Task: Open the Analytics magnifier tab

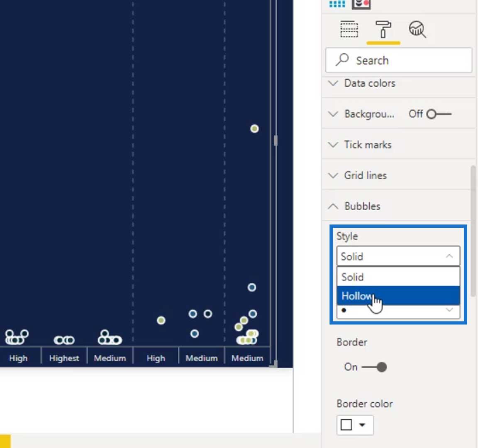Action: tap(417, 29)
